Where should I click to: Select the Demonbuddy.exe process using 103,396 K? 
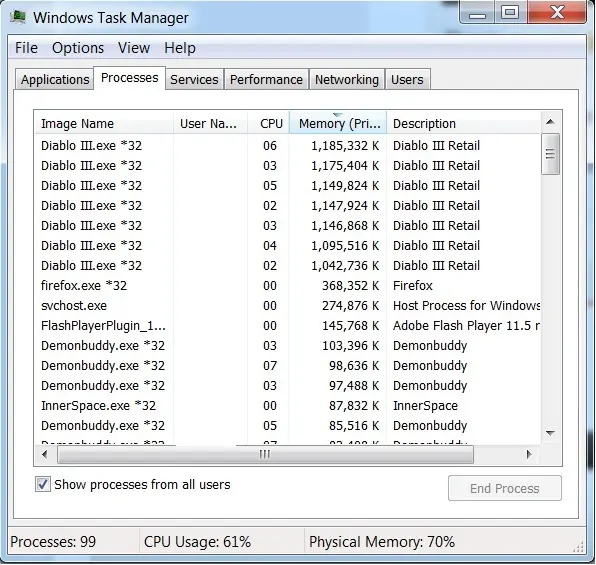pyautogui.click(x=287, y=346)
